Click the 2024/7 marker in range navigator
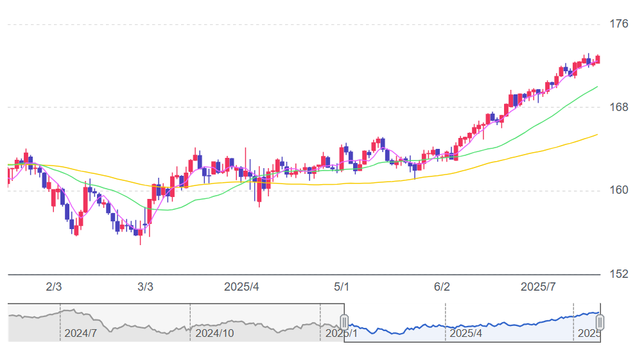The width and height of the screenshot is (644, 351). pyautogui.click(x=80, y=333)
